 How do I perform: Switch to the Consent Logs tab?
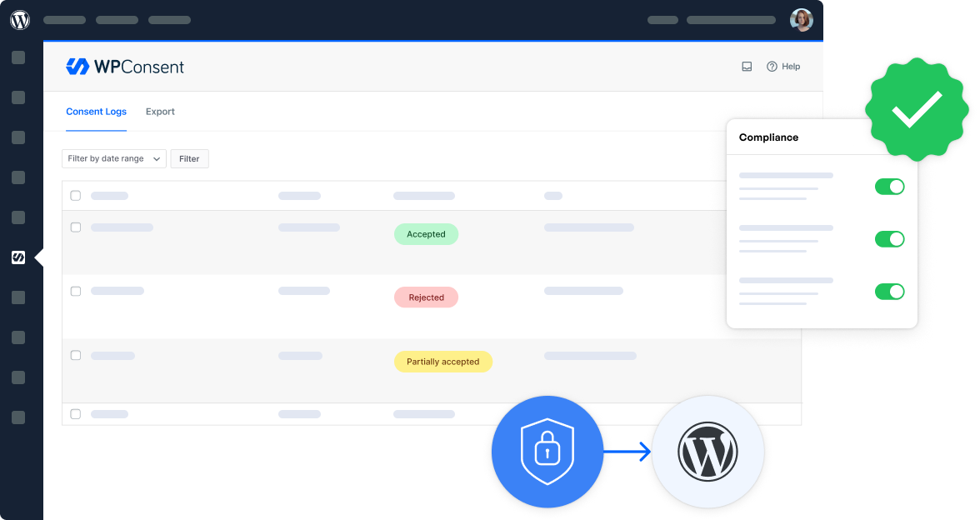(97, 112)
